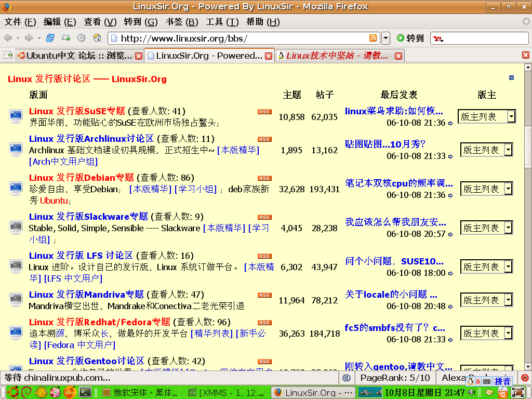Switch to the Ubuntu中文 论坛 tab
This screenshot has height=399, width=532.
coord(79,56)
